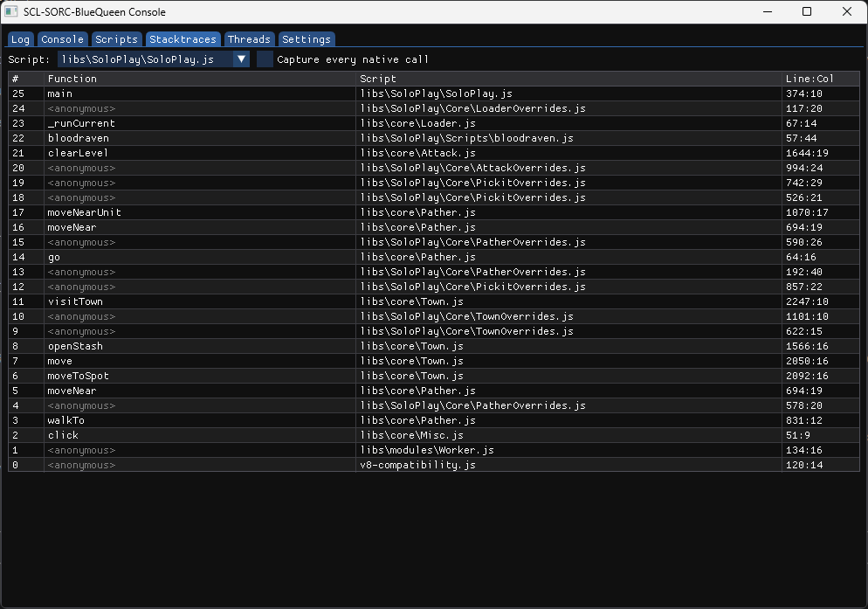Screen dimensions: 868x609
Task: Click line value 1644:19
Action: (807, 153)
